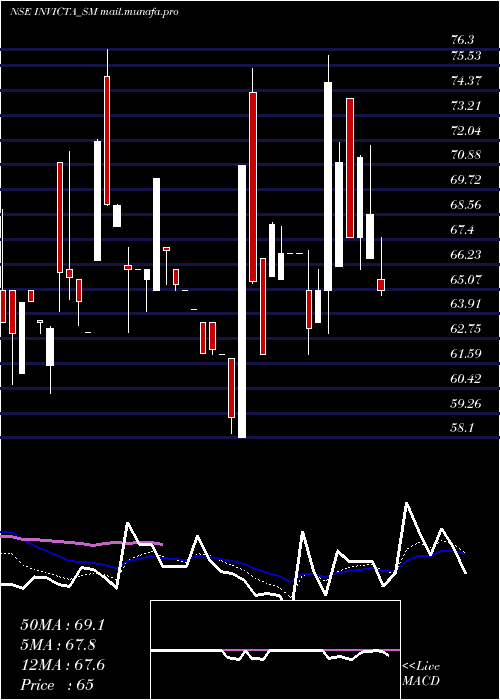The height and width of the screenshot is (700, 500).
Task: Select the 61.59 price axis label
Action: (466, 354)
